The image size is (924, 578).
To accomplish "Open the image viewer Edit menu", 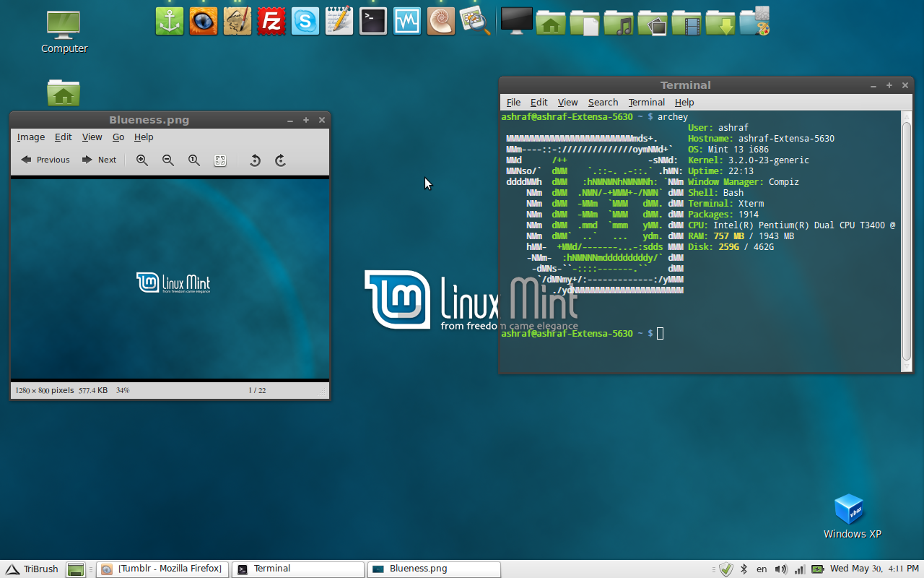I will click(x=64, y=137).
